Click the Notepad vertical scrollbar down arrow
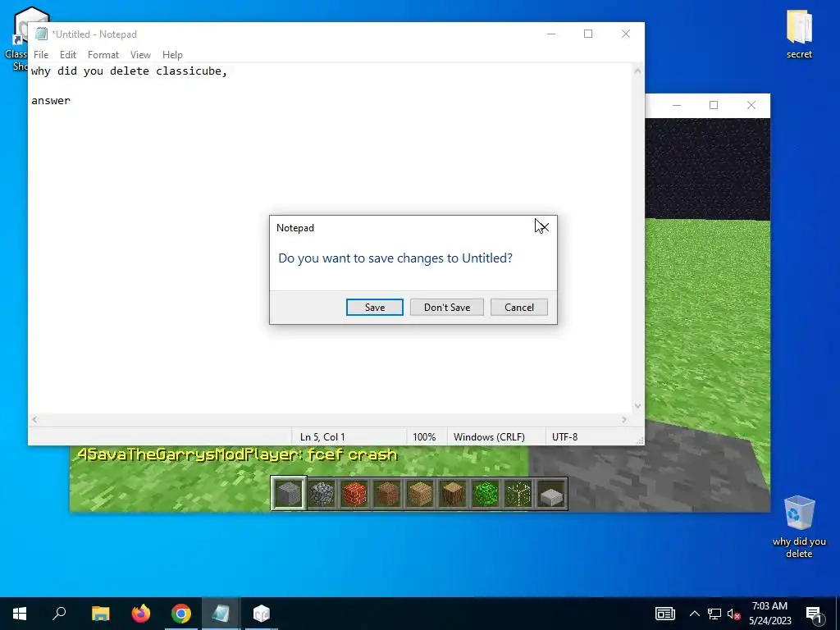The image size is (840, 630). [637, 405]
